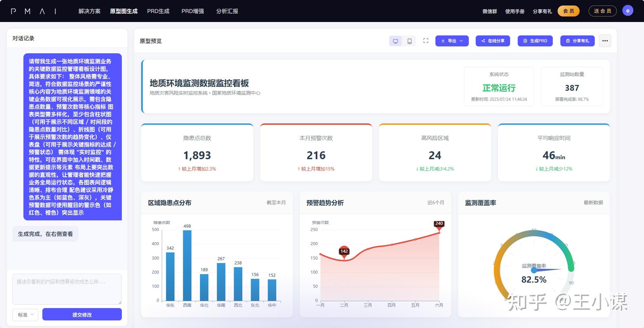Open the 更多 ellipsis options icon

click(605, 41)
